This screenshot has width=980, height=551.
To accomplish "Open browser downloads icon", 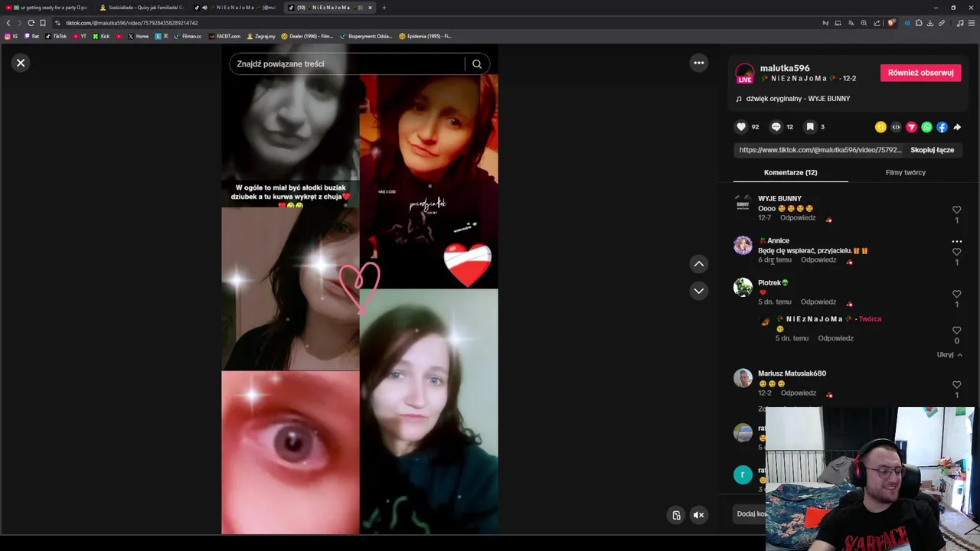I will 929,23.
